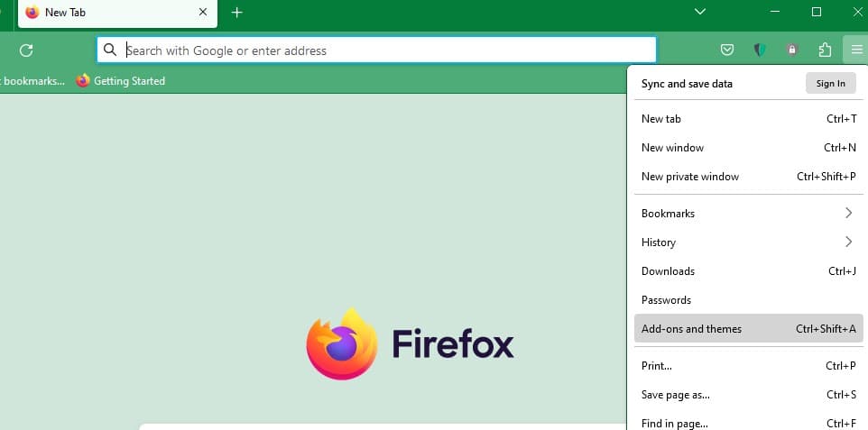Click the padlock extension icon in toolbar
868x430 pixels.
coord(792,50)
